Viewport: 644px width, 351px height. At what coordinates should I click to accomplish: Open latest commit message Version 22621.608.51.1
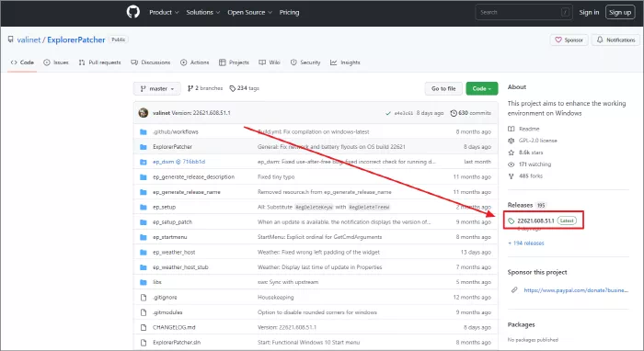pyautogui.click(x=201, y=113)
